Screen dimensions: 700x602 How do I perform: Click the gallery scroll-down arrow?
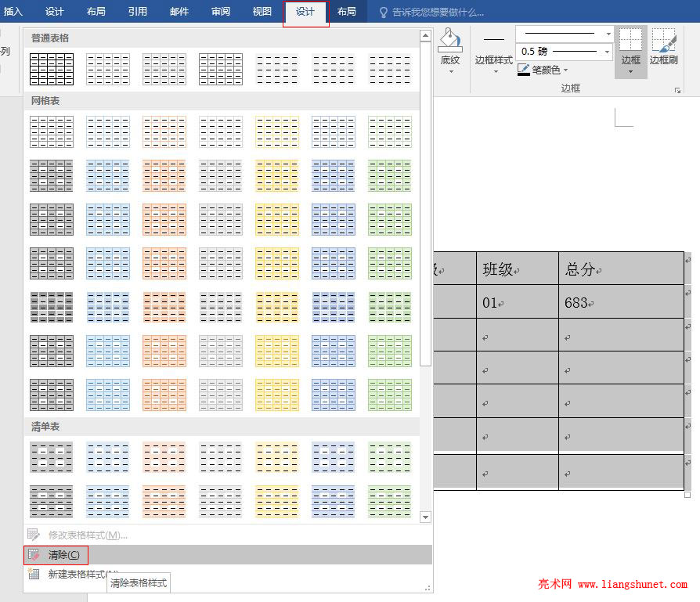(424, 517)
